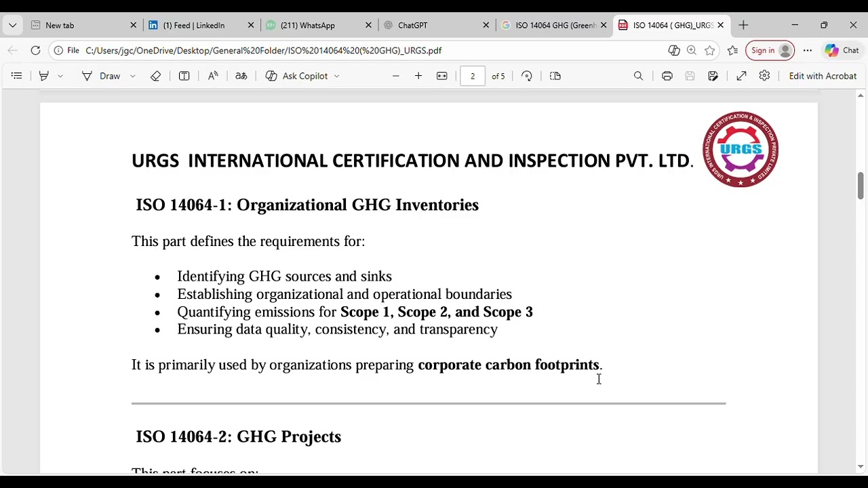868x488 pixels.
Task: Click text Establishing organizational and operational boundaries
Action: click(x=344, y=294)
